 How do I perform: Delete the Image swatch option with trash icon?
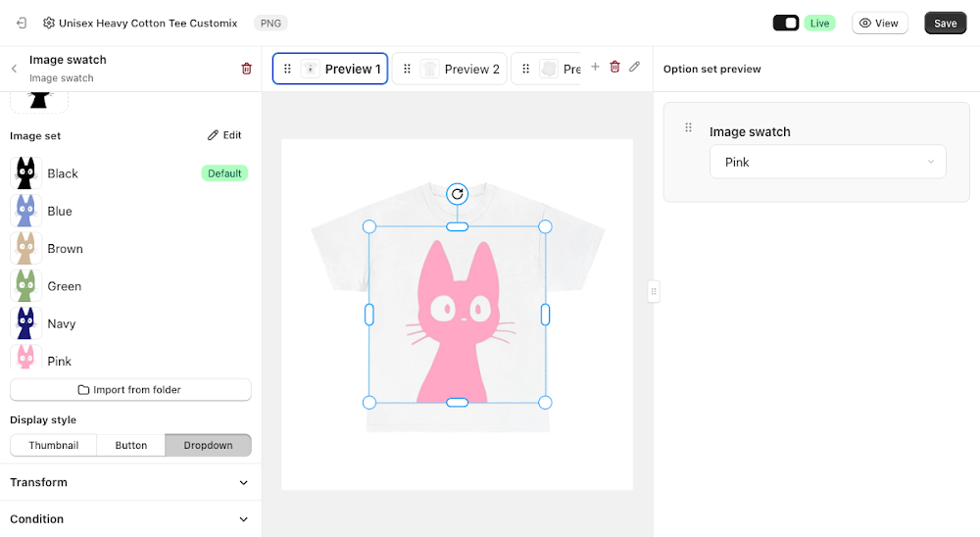coord(246,69)
